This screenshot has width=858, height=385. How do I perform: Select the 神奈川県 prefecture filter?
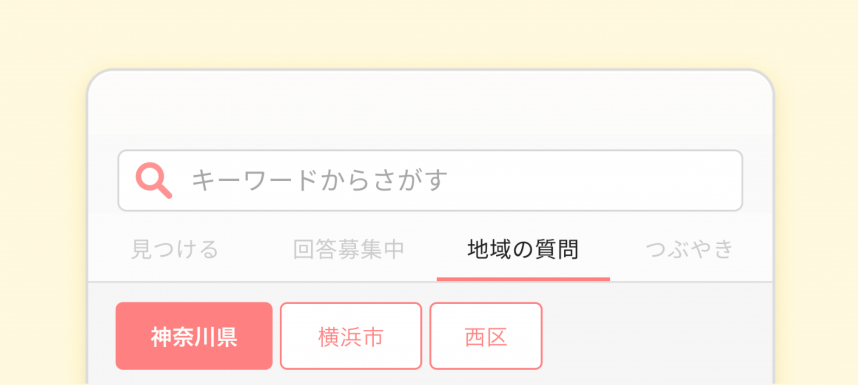(x=194, y=336)
